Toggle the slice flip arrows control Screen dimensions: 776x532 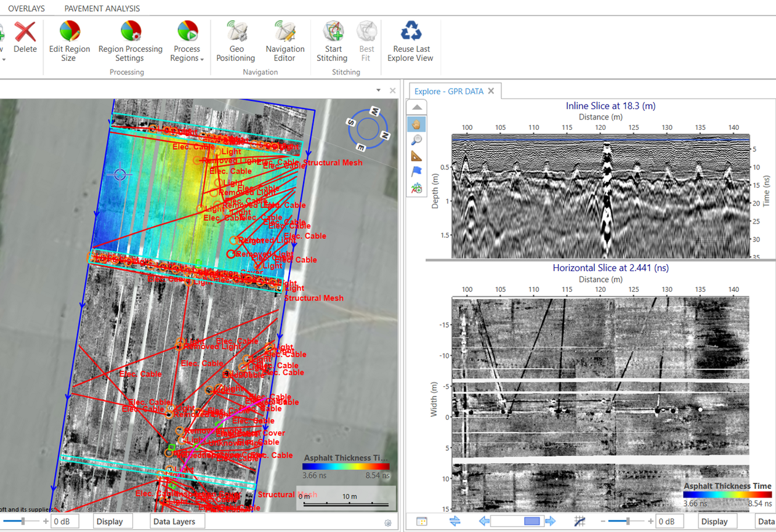pos(455,520)
